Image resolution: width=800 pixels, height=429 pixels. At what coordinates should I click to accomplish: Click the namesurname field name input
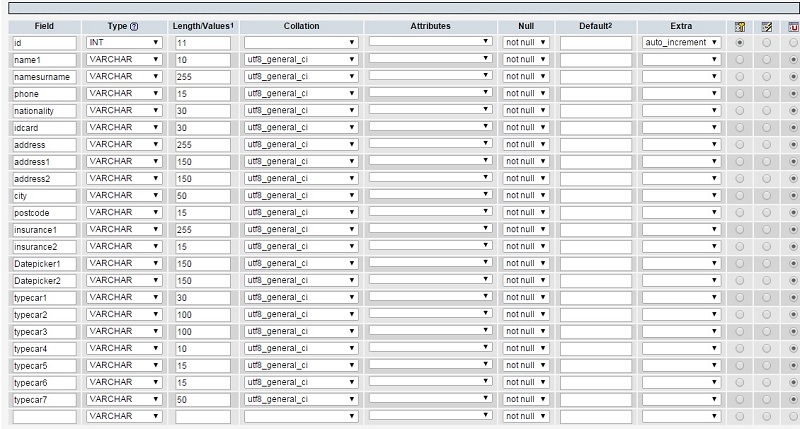[44, 77]
